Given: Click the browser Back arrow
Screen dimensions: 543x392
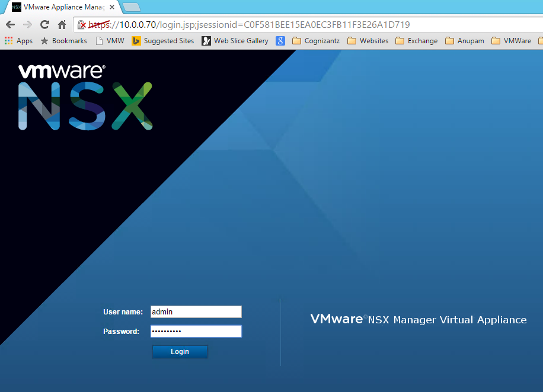Looking at the screenshot, I should (x=10, y=25).
